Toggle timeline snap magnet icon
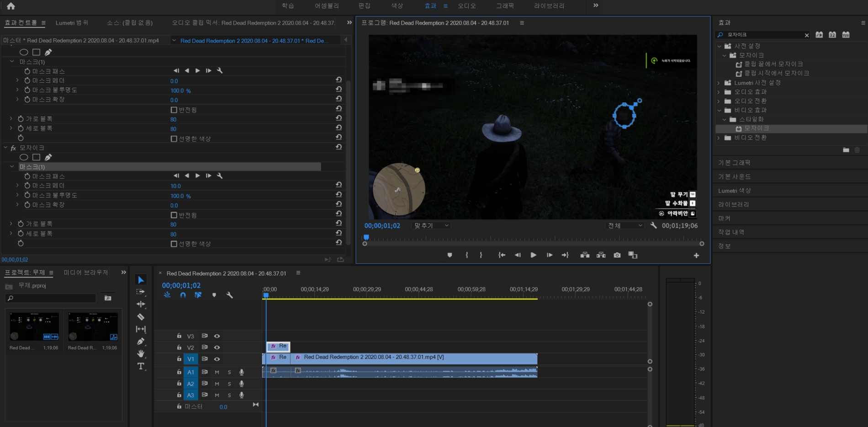 click(183, 295)
